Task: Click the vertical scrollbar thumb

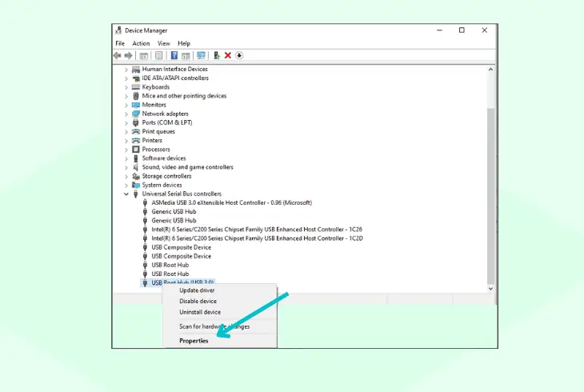Action: click(490, 196)
